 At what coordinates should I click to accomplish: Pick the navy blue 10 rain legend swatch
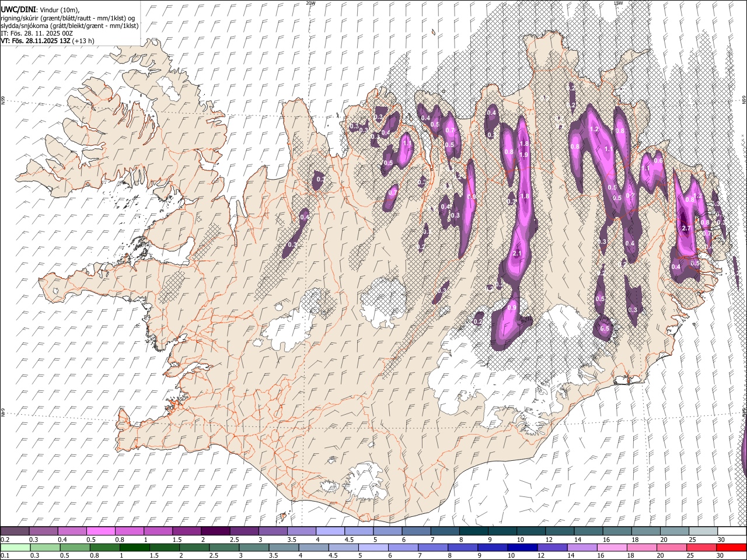[522, 548]
